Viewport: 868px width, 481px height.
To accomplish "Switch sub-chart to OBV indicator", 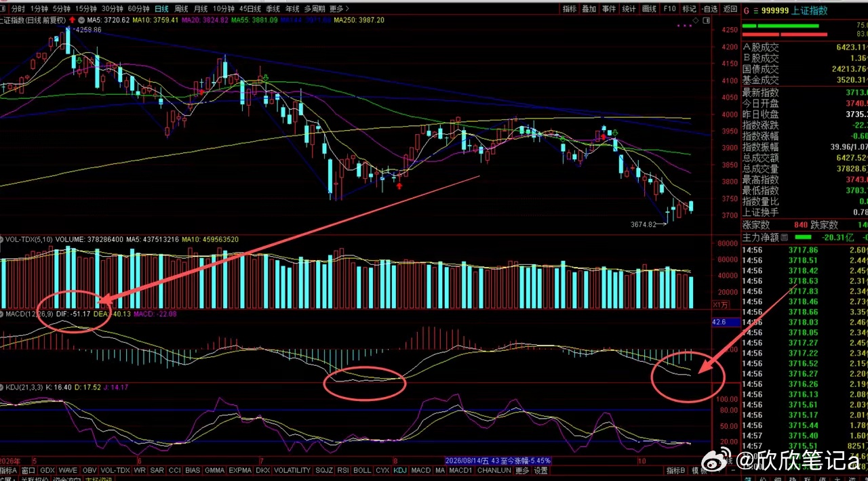I will click(90, 470).
